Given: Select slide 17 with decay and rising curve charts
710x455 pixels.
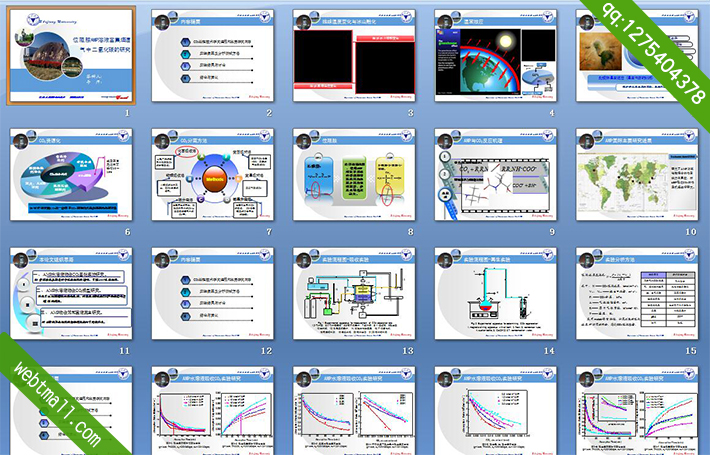Looking at the screenshot, I should pyautogui.click(x=212, y=411).
